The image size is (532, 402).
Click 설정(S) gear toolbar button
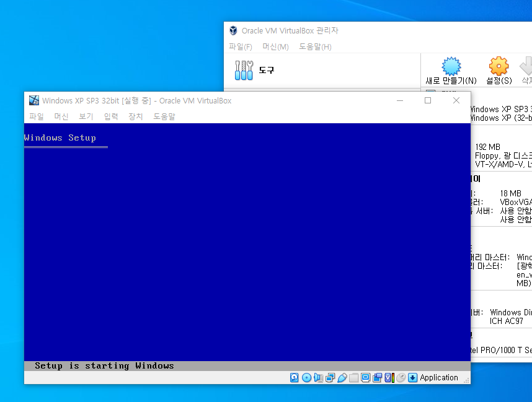[x=499, y=71]
